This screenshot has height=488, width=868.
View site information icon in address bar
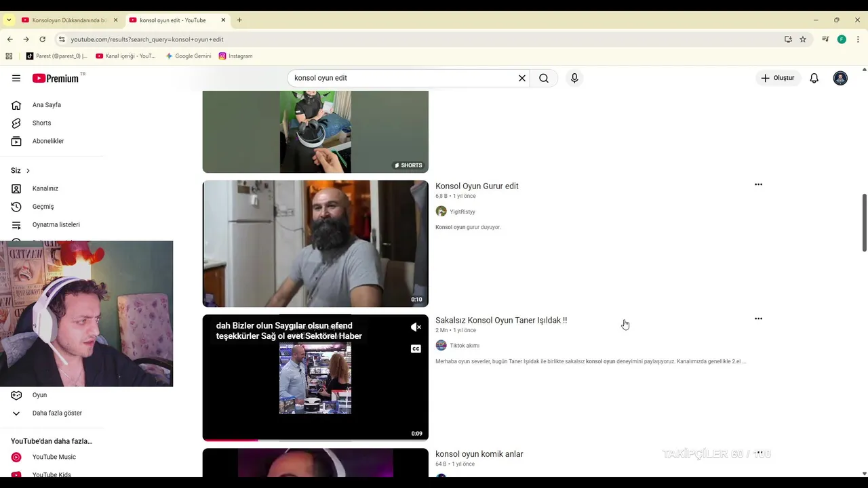tap(62, 39)
